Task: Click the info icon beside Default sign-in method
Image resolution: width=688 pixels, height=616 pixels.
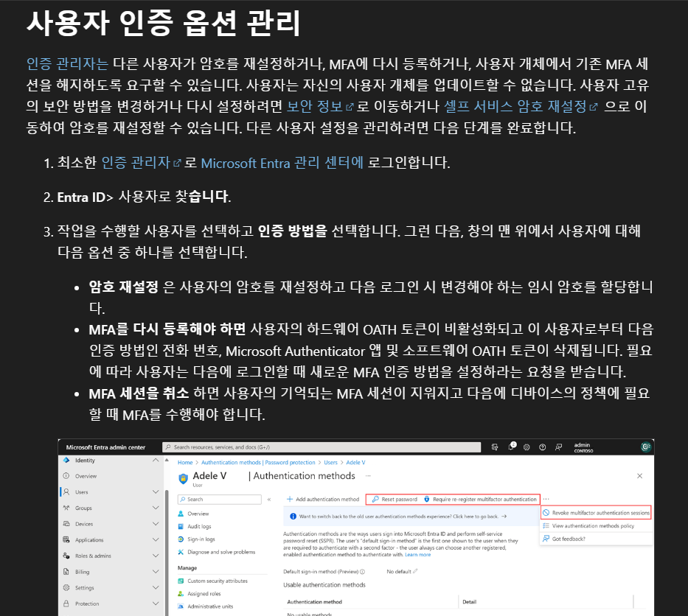Action: [x=362, y=572]
